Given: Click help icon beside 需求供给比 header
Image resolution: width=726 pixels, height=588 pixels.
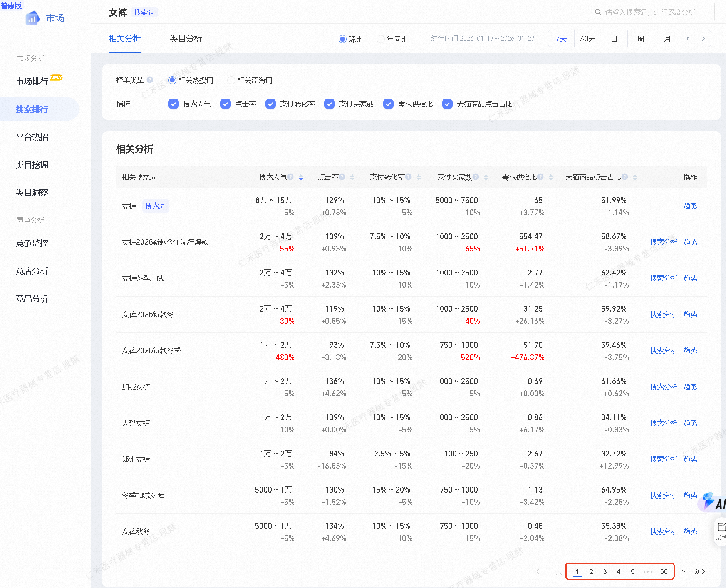Looking at the screenshot, I should 540,177.
